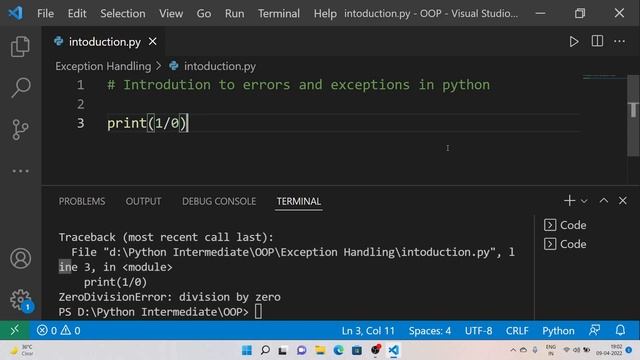Image resolution: width=640 pixels, height=360 pixels.
Task: Select the first Code terminal entry
Action: (565, 225)
